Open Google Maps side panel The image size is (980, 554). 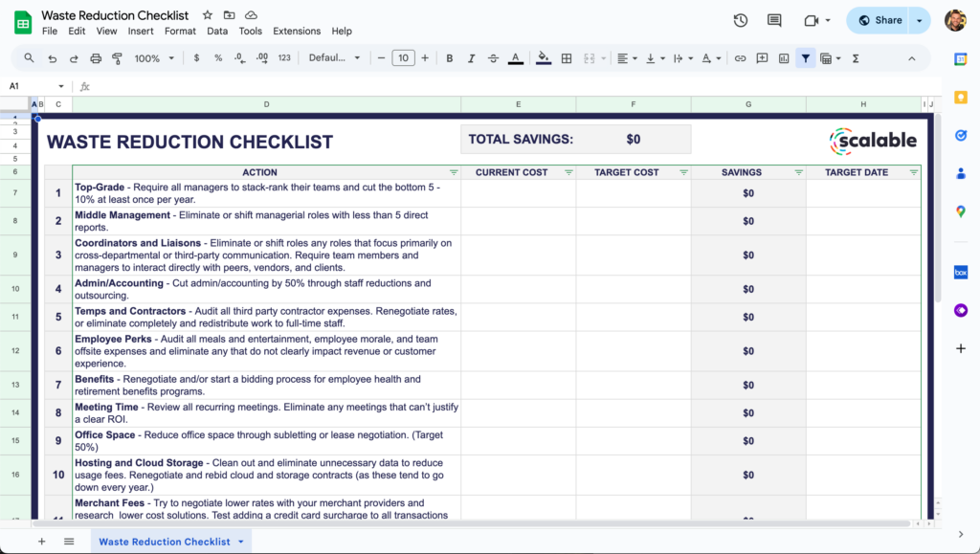tap(961, 211)
